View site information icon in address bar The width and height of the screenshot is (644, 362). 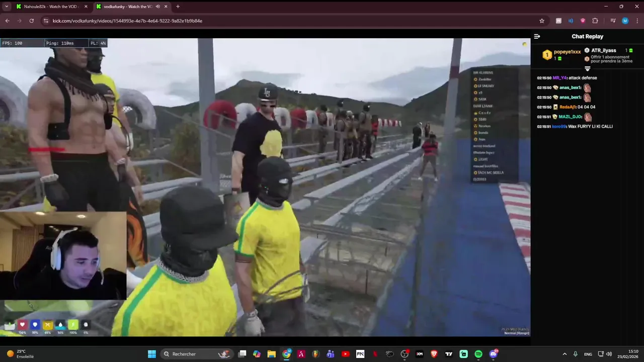pyautogui.click(x=46, y=21)
